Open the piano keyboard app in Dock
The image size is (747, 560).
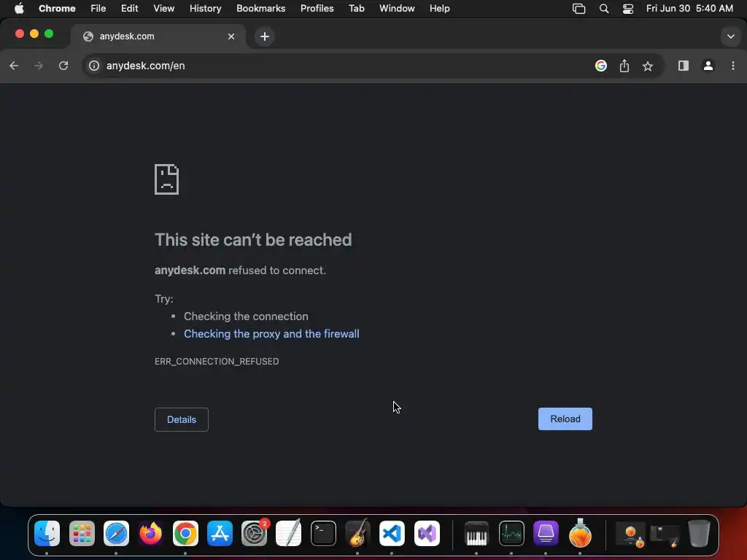click(476, 533)
